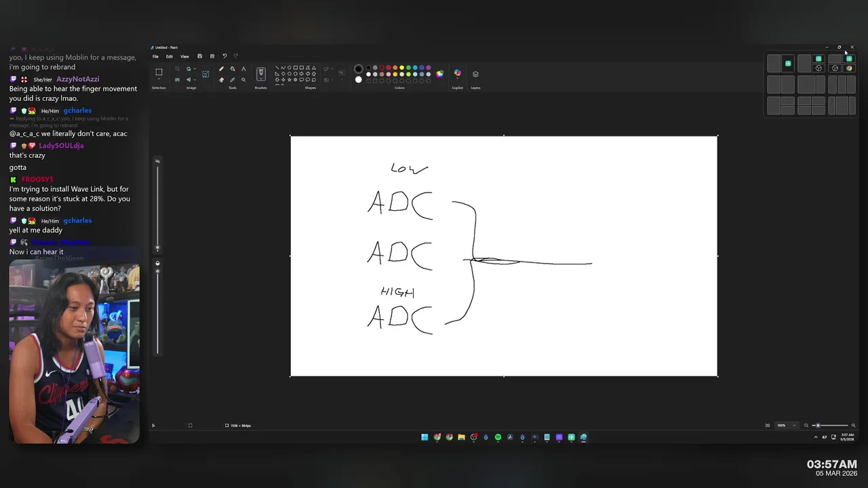Adjust the zoom slider in status bar
868x488 pixels.
tap(830, 426)
